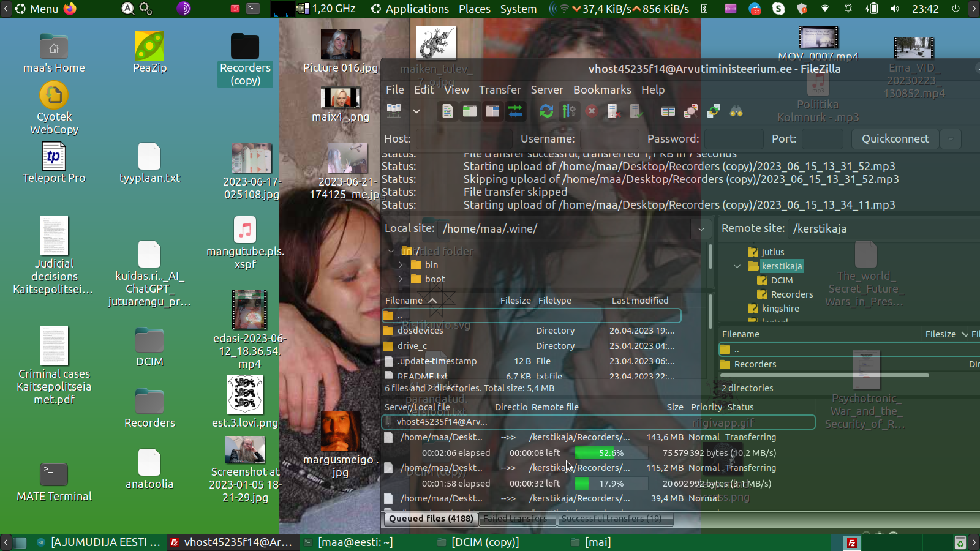Click the Host input field
The width and height of the screenshot is (980, 551).
click(464, 139)
